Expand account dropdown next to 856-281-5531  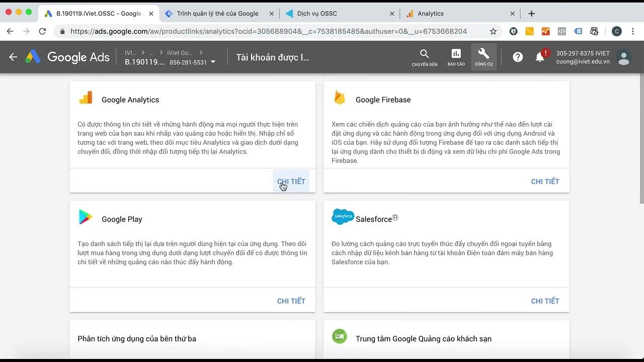[x=213, y=62]
